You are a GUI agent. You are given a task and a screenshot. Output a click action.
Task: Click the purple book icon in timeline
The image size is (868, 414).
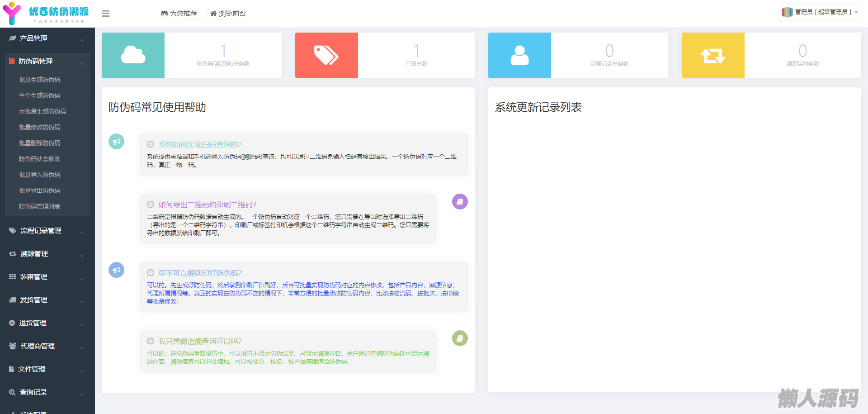[x=460, y=202]
